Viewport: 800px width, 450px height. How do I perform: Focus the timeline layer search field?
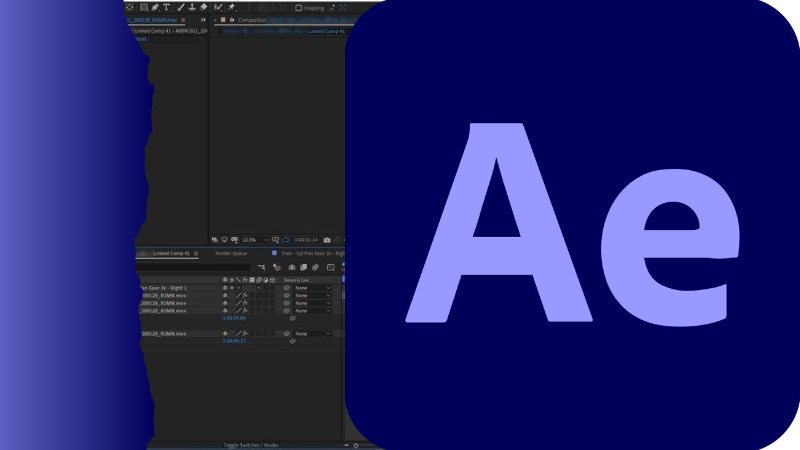(193, 267)
